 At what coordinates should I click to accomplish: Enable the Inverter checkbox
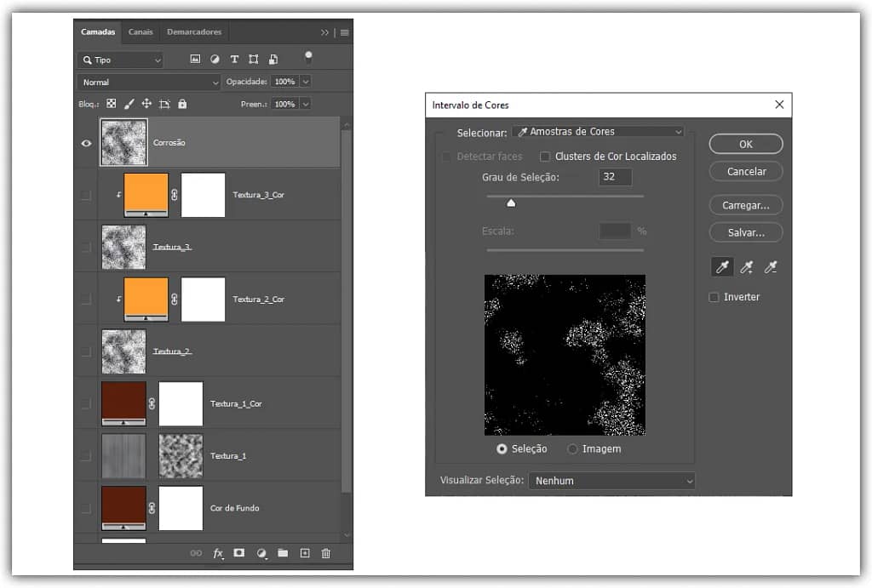coord(714,297)
